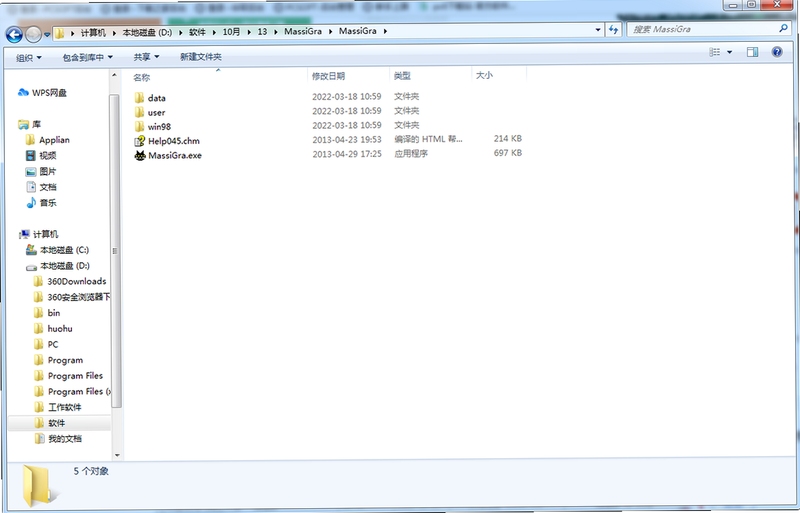Screen dimensions: 800x513
Task: Open the 图片 library
Action: pyautogui.click(x=41, y=171)
